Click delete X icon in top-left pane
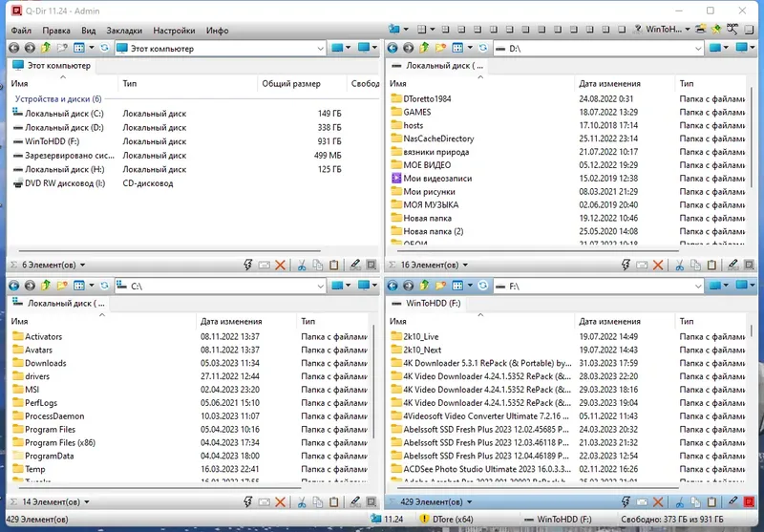 (280, 265)
